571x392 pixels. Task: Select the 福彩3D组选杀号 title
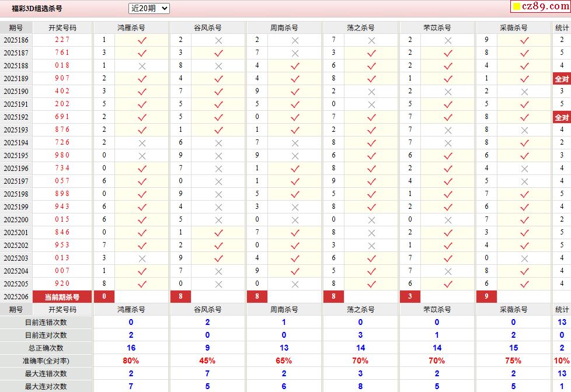tap(37, 8)
